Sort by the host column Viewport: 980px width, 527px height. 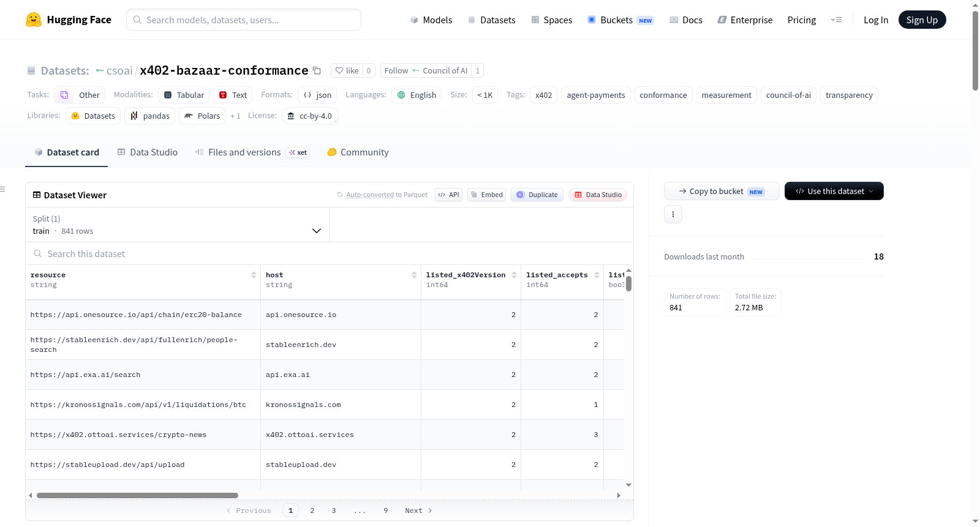coord(414,275)
